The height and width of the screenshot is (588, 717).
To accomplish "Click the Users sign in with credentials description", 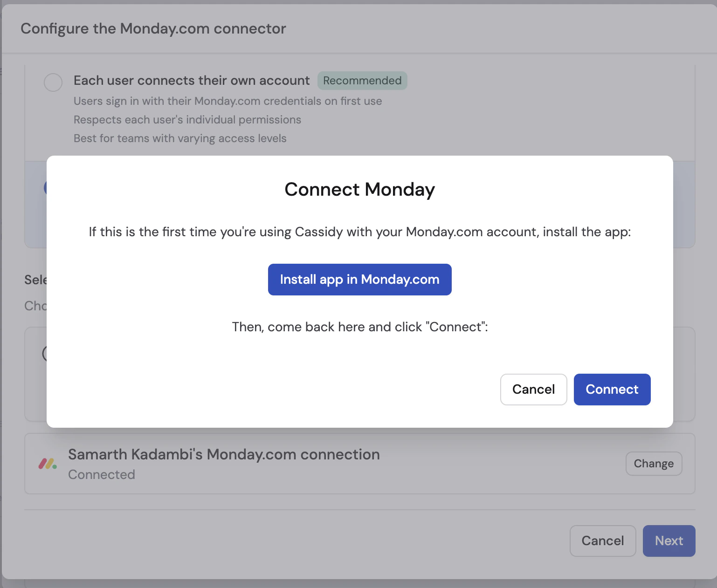I will [228, 101].
